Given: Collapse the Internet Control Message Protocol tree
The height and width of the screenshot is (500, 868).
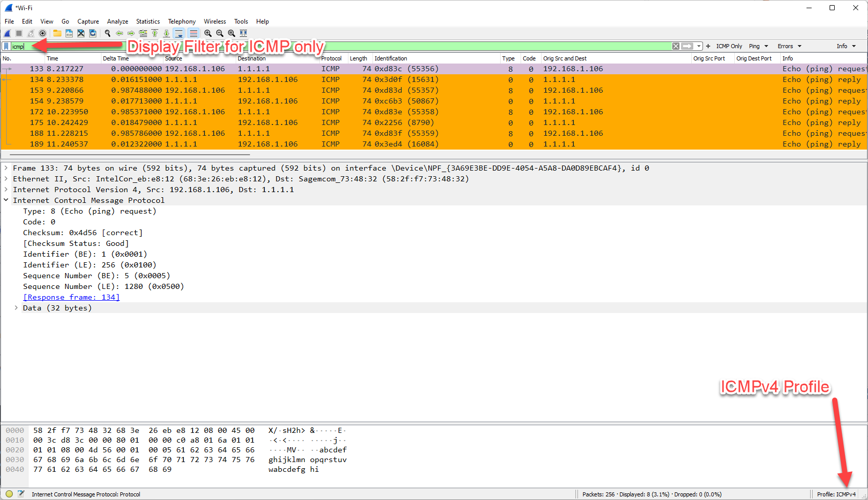Looking at the screenshot, I should (x=6, y=200).
